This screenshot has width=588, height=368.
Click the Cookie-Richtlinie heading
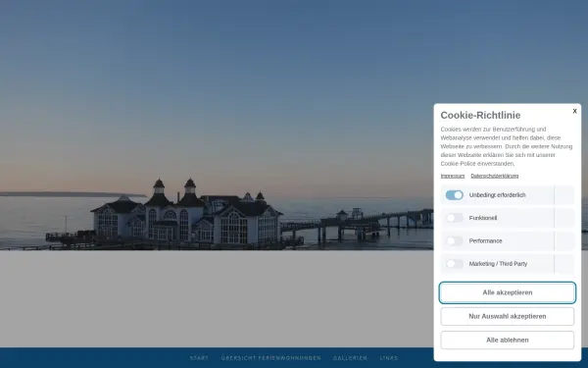click(480, 115)
